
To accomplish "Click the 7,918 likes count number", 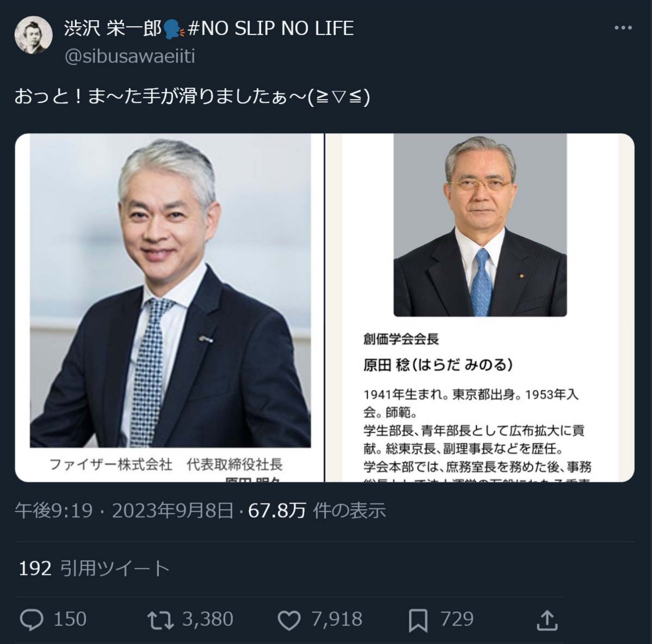I will (337, 619).
